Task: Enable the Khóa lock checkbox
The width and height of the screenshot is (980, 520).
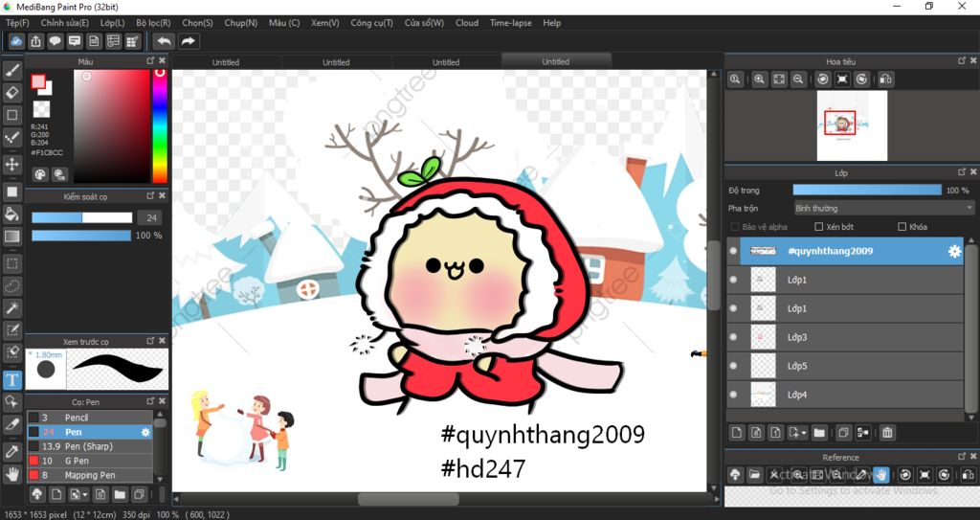Action: coord(902,227)
